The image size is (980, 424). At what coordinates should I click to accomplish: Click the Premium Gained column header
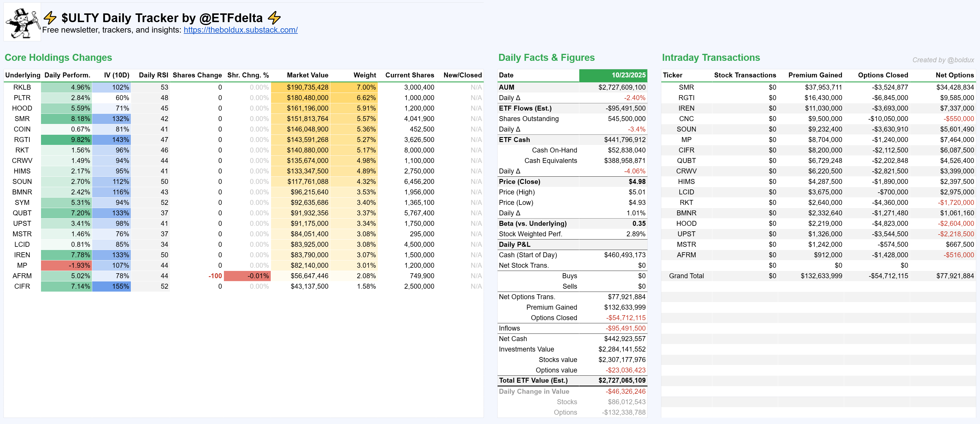pyautogui.click(x=815, y=75)
